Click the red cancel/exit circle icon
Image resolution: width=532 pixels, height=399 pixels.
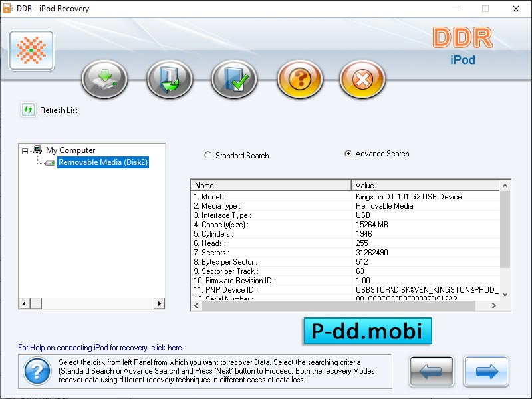click(x=362, y=78)
